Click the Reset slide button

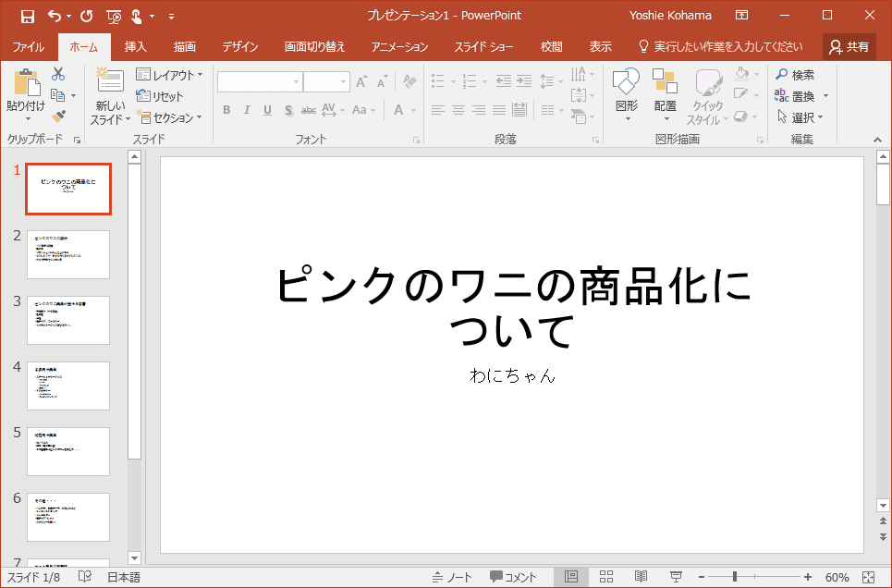tap(161, 96)
